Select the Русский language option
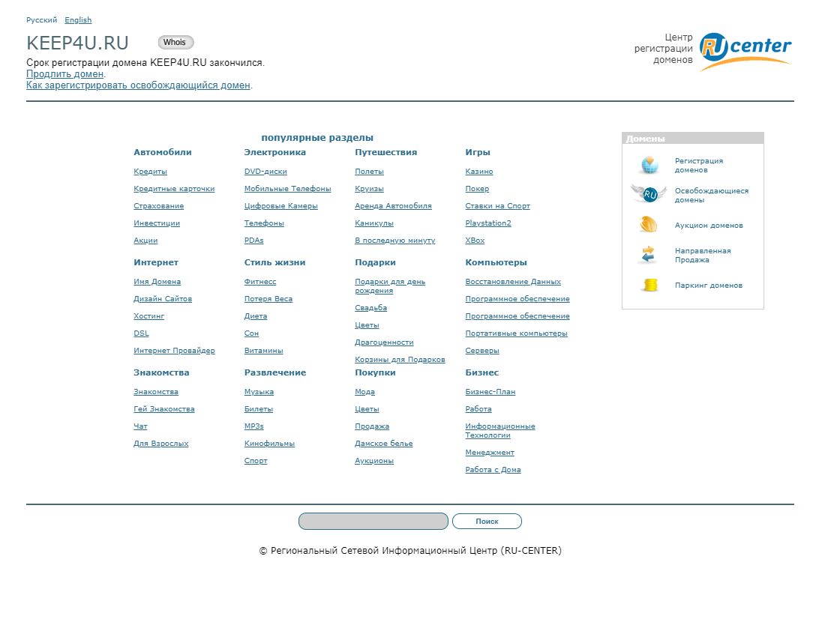The height and width of the screenshot is (622, 840). (42, 20)
